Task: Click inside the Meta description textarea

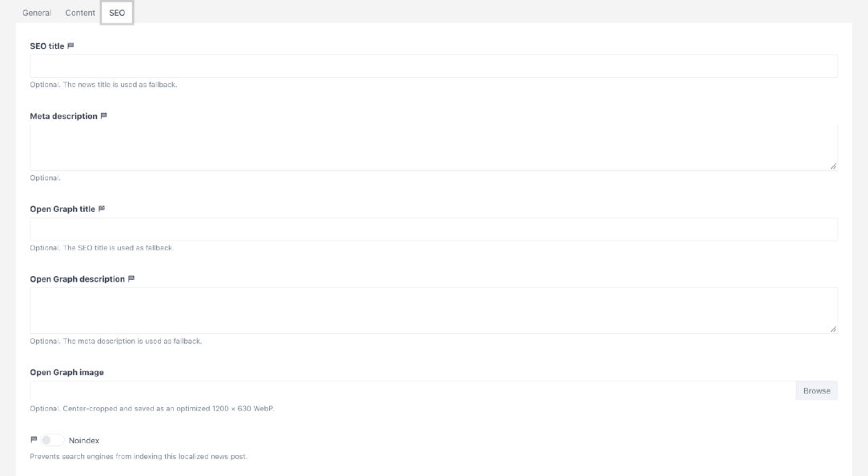Action: [433, 148]
